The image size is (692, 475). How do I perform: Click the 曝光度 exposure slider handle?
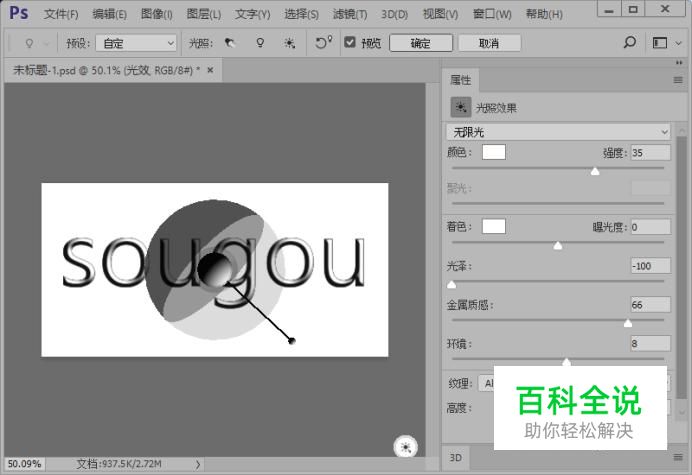pyautogui.click(x=558, y=245)
